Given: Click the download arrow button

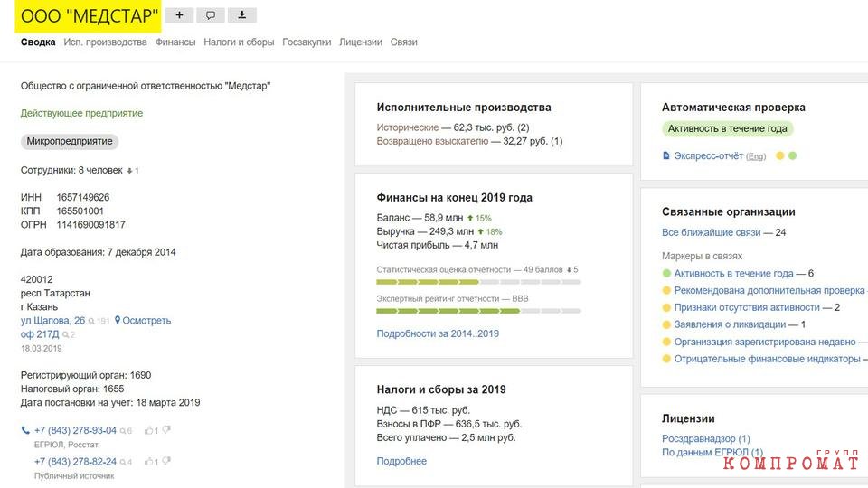Looking at the screenshot, I should (242, 15).
